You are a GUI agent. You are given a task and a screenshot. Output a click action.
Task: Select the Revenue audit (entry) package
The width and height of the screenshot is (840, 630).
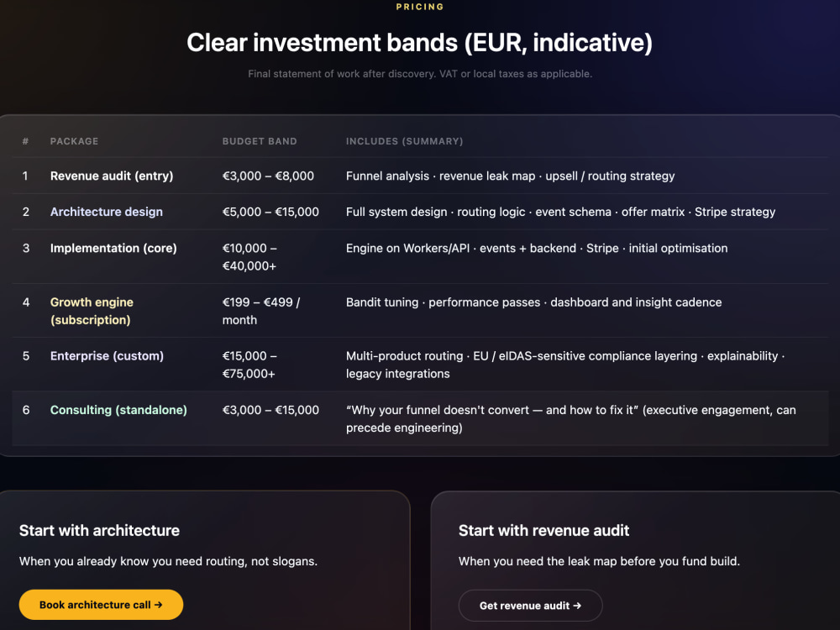pos(112,176)
